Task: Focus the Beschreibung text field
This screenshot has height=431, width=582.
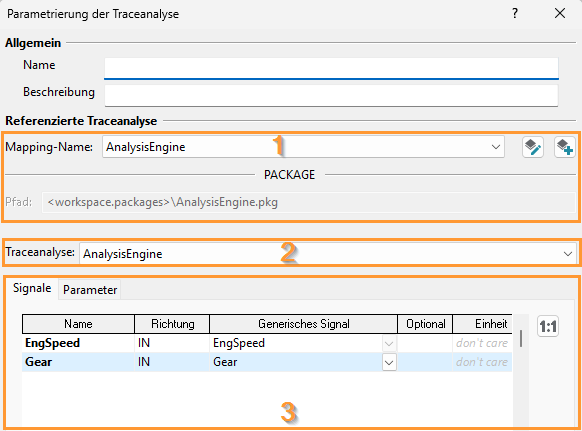Action: pos(331,96)
